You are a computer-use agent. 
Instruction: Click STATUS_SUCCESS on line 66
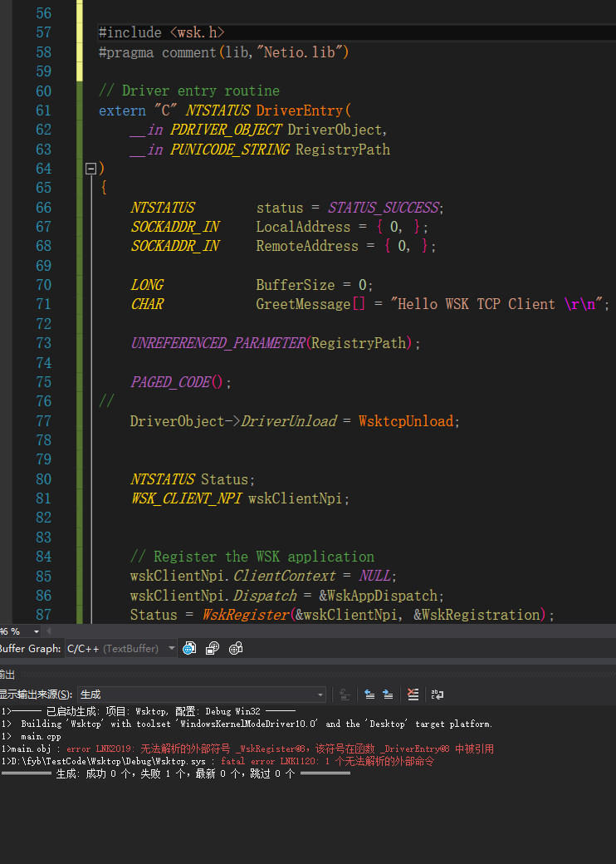click(384, 208)
